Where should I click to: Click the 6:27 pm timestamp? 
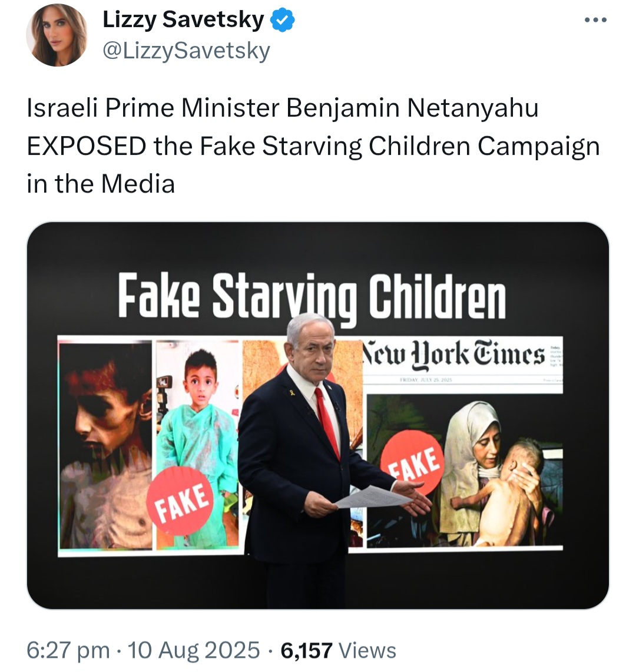click(68, 650)
